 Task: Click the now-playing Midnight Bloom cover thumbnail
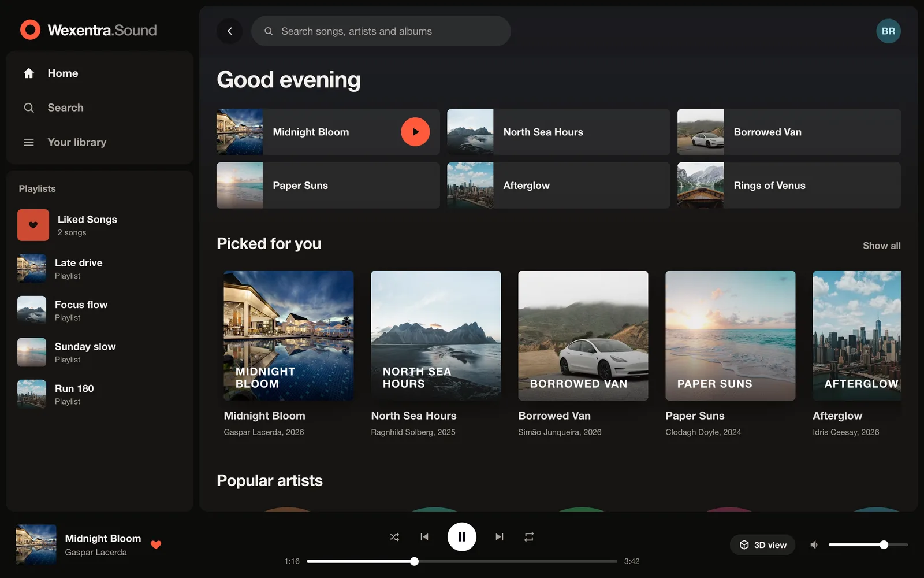point(36,545)
